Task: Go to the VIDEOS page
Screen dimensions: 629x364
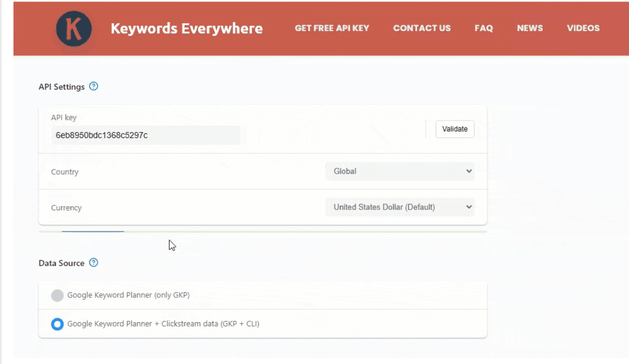Action: pos(583,28)
